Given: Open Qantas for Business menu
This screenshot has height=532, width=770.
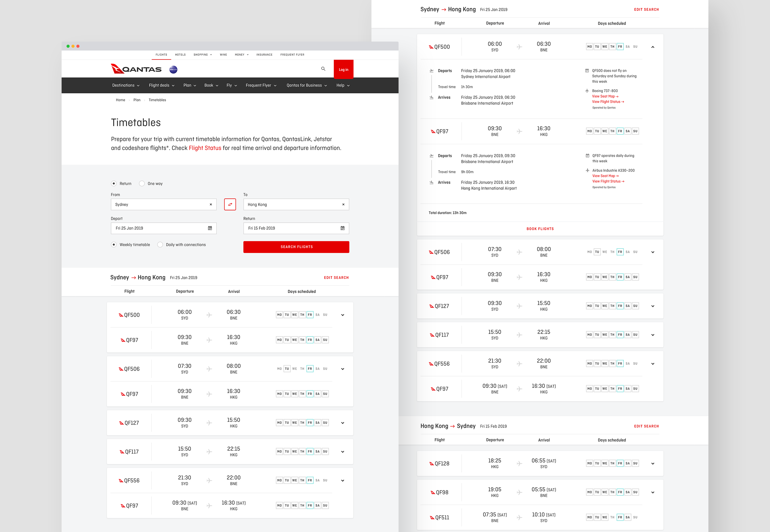Looking at the screenshot, I should (x=306, y=85).
